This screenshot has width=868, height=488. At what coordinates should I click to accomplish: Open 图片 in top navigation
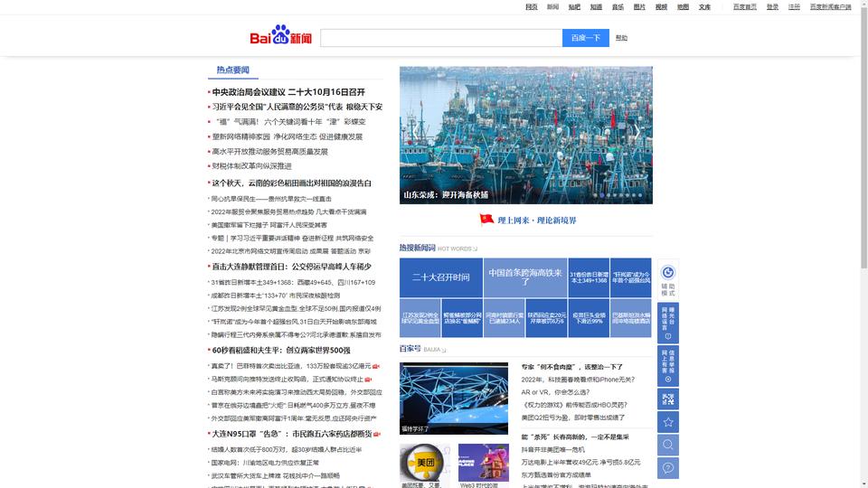point(639,7)
